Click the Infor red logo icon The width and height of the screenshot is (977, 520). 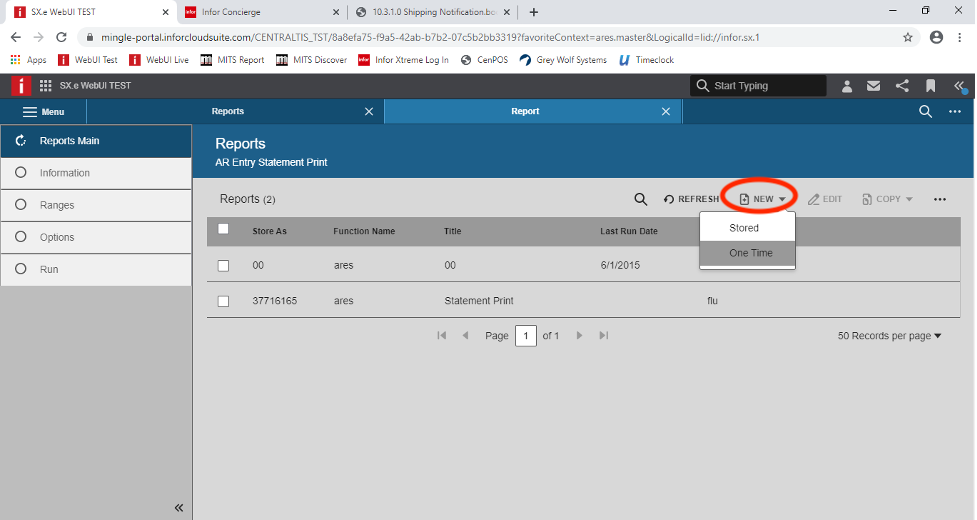[x=21, y=85]
